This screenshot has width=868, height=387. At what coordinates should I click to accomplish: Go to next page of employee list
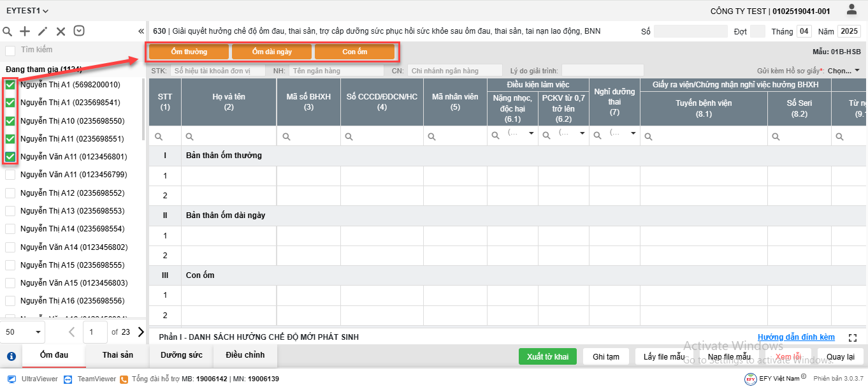point(141,332)
